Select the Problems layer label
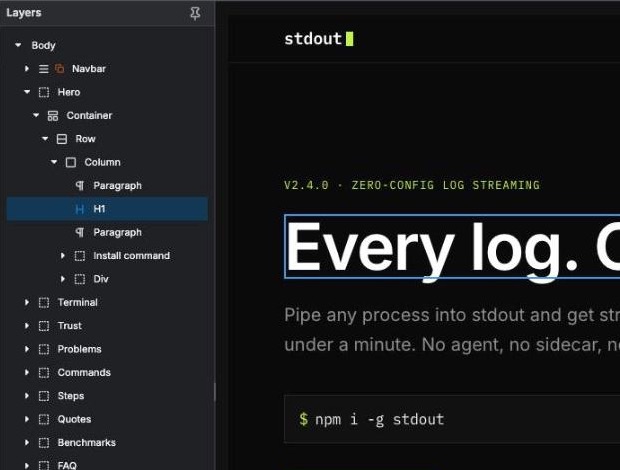Image resolution: width=620 pixels, height=470 pixels. coord(79,349)
